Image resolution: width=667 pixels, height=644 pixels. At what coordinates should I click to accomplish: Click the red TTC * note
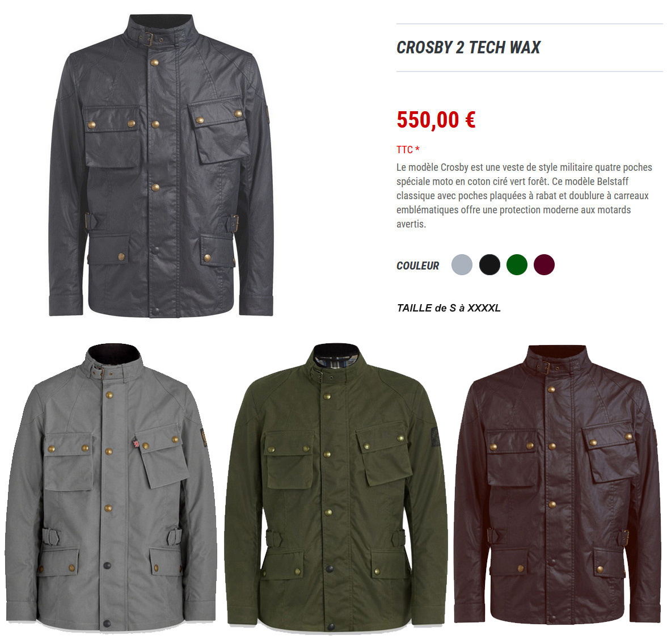(408, 150)
